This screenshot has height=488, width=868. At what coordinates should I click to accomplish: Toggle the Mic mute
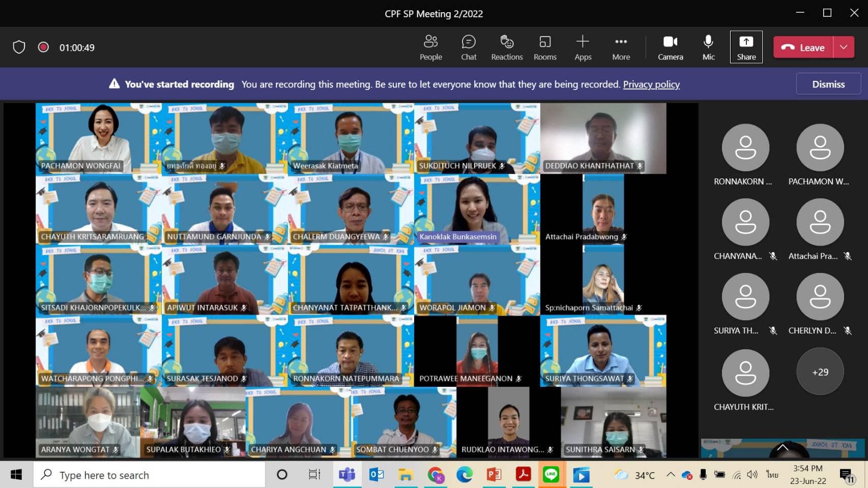pos(708,47)
